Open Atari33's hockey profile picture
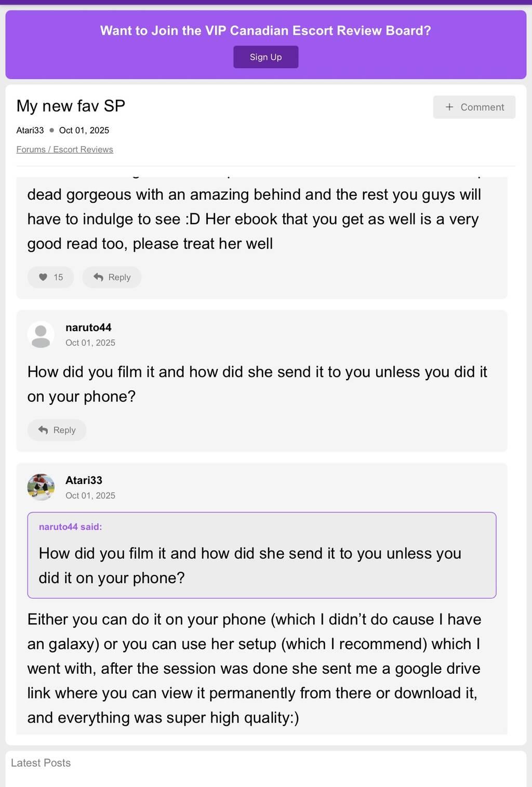This screenshot has height=787, width=532. click(x=41, y=487)
